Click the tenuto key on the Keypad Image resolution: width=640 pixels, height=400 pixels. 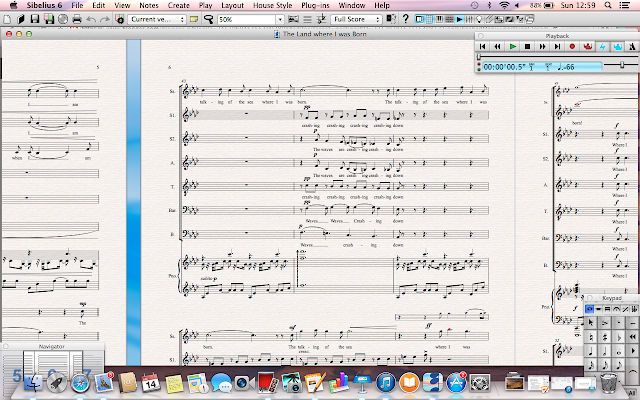tap(633, 322)
